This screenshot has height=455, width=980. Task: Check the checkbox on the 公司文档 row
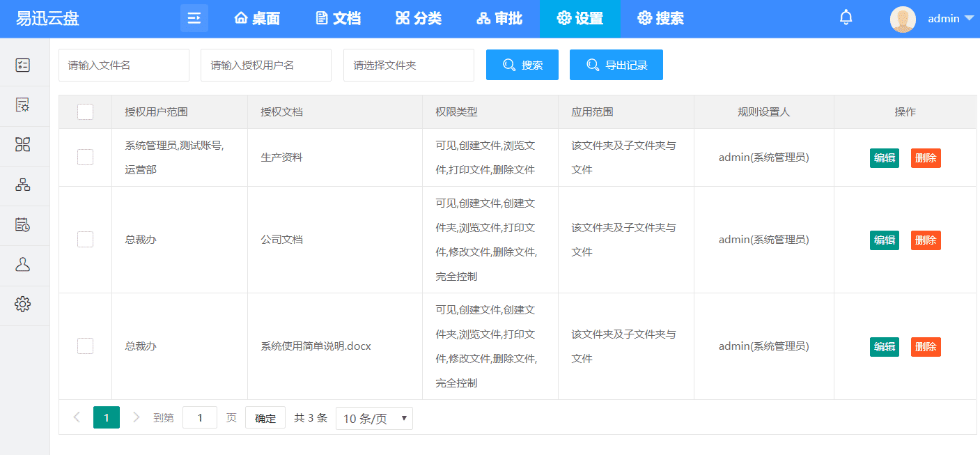point(85,239)
